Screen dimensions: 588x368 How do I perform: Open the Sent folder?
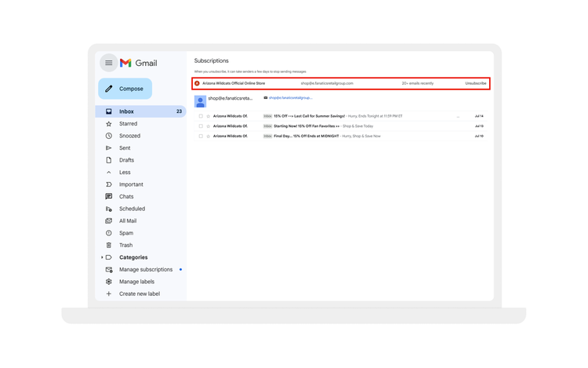tap(125, 148)
